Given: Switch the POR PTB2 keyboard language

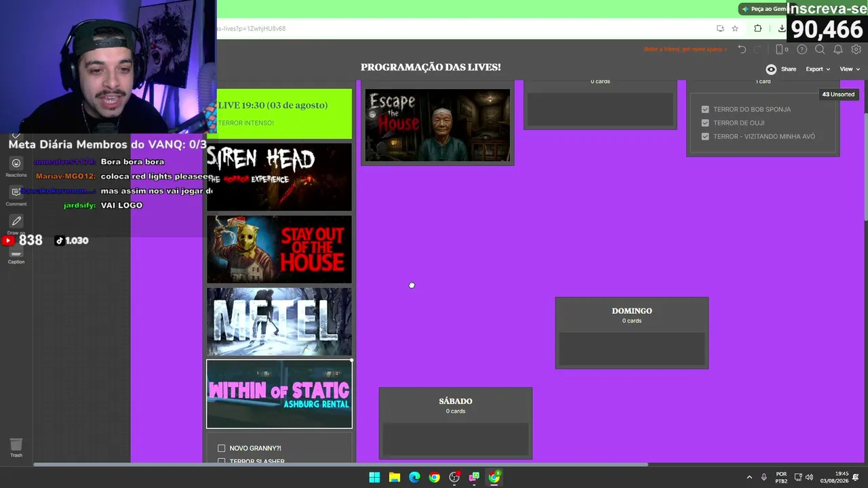Looking at the screenshot, I should pyautogui.click(x=781, y=477).
